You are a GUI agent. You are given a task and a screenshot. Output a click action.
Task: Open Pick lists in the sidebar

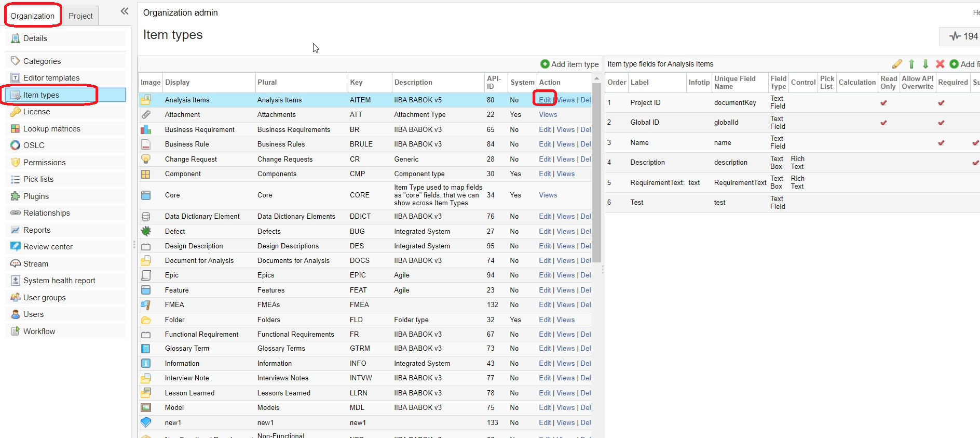click(38, 179)
